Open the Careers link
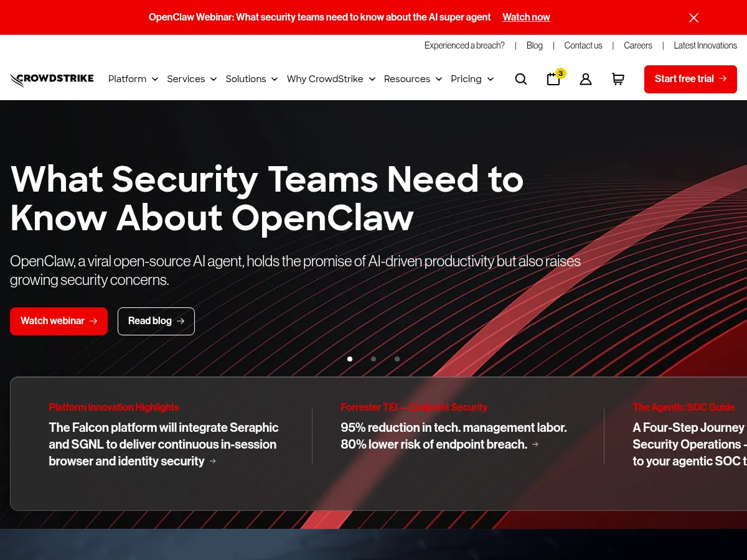This screenshot has width=747, height=560. pos(638,45)
